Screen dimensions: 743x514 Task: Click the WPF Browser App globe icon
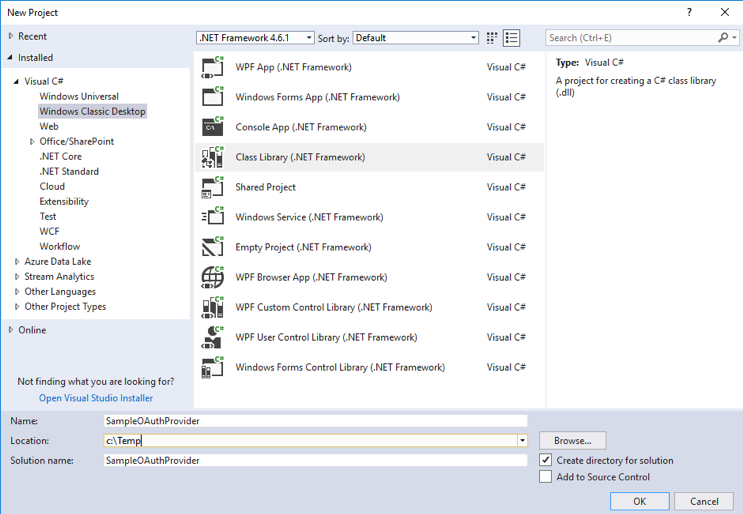coord(212,277)
